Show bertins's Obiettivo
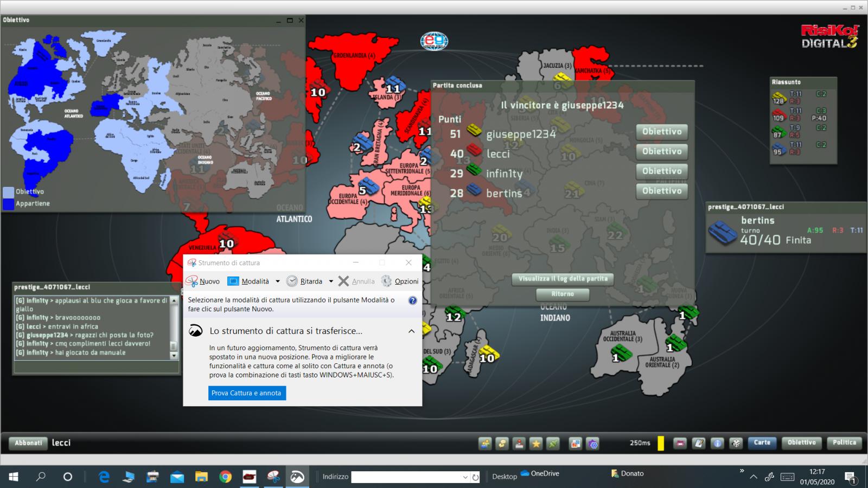Viewport: 868px width, 488px height. coord(662,191)
